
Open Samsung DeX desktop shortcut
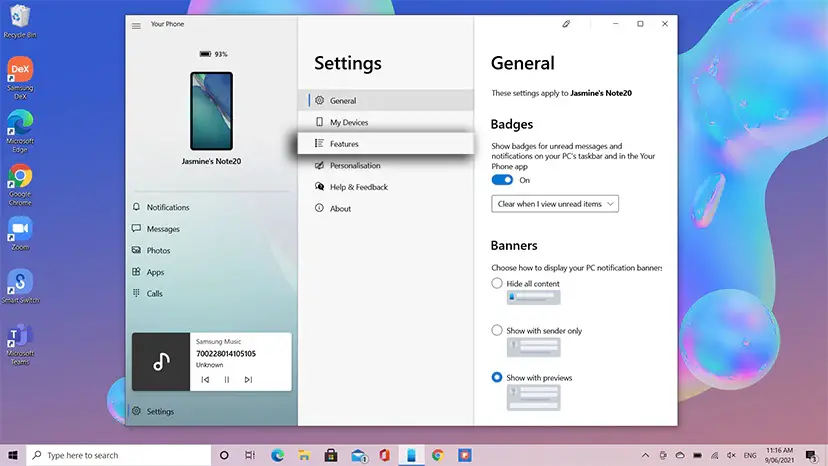(20, 77)
